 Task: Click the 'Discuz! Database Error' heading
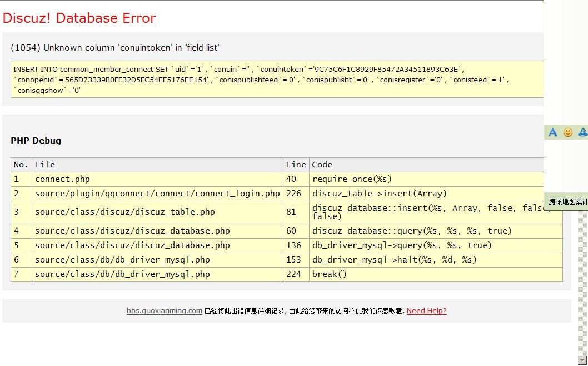tap(79, 18)
